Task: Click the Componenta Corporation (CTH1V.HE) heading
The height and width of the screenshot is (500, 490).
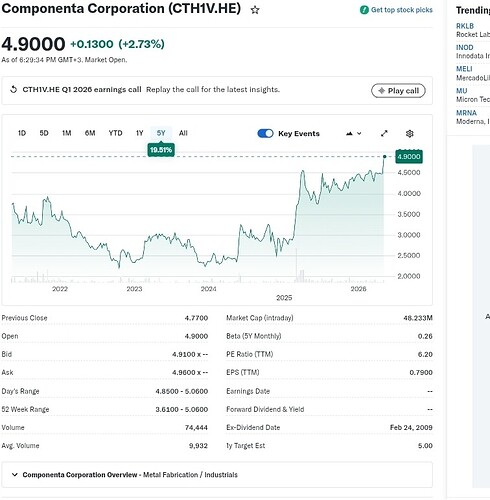Action: point(121,9)
